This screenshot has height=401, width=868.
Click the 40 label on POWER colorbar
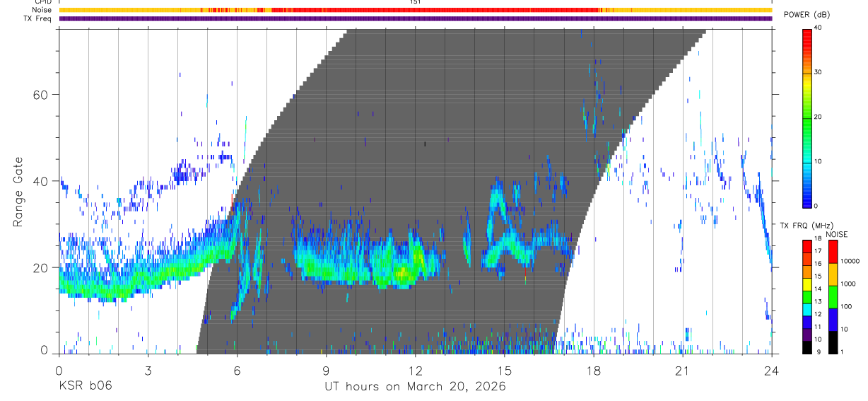(817, 28)
